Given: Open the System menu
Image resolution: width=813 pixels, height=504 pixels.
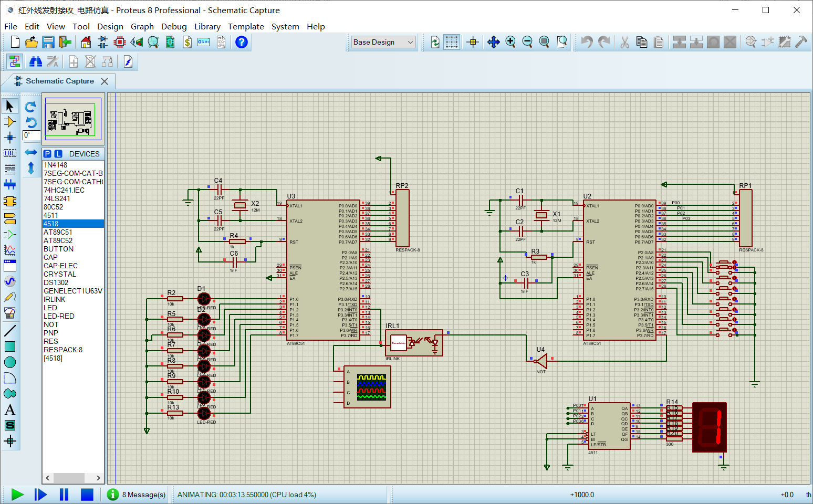Looking at the screenshot, I should coord(285,26).
